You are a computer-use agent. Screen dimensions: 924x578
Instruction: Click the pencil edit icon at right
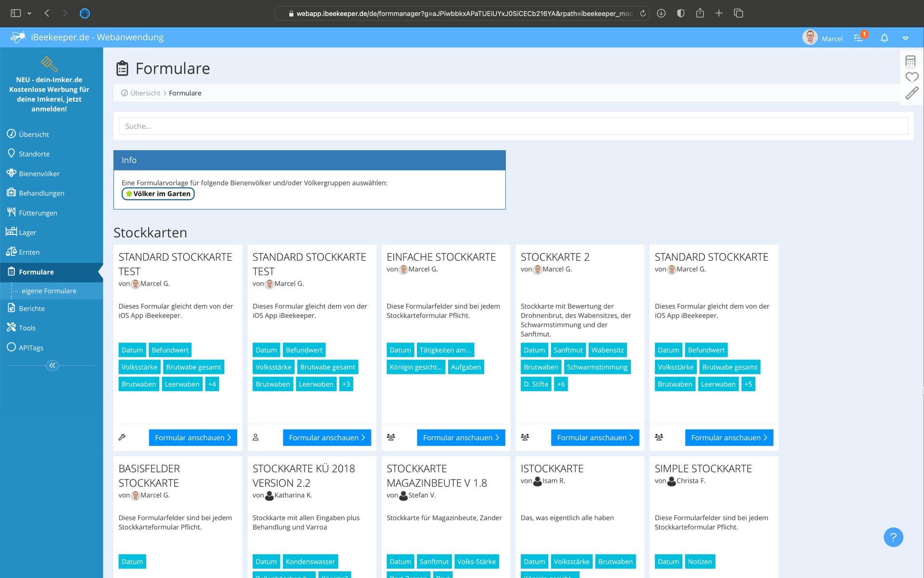[911, 93]
